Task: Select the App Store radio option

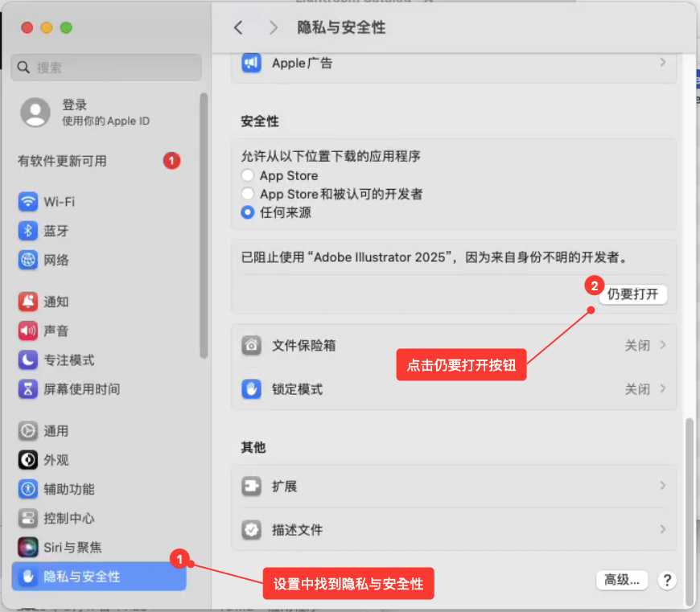Action: [248, 175]
